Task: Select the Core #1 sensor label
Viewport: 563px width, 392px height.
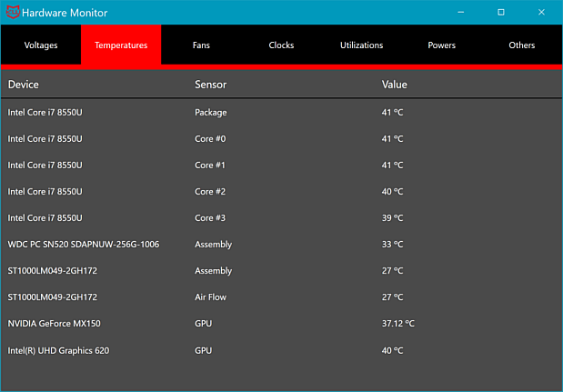Action: [x=210, y=166]
